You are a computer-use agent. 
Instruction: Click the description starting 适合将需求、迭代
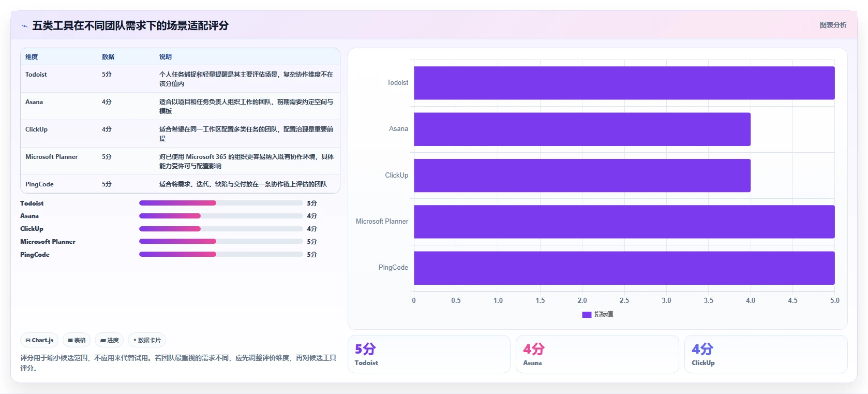243,184
